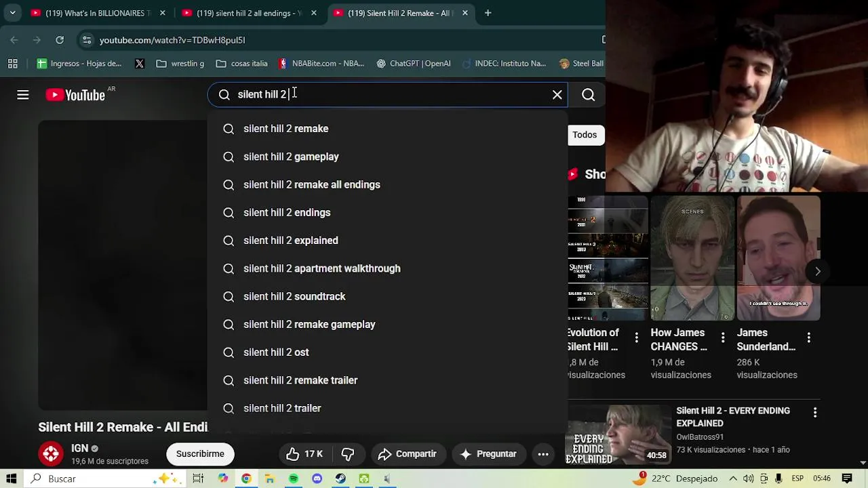Select suggestion 'silent hill 2 explained'
868x488 pixels.
[387, 241]
